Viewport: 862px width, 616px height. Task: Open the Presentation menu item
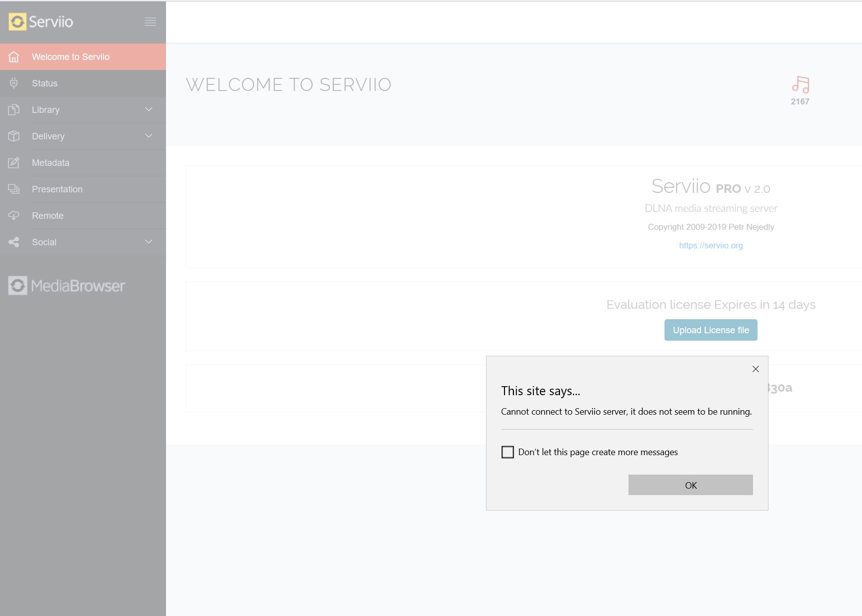83,189
